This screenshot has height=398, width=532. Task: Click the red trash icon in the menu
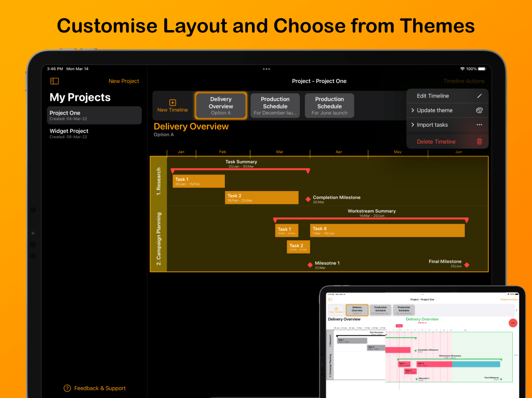tap(479, 142)
